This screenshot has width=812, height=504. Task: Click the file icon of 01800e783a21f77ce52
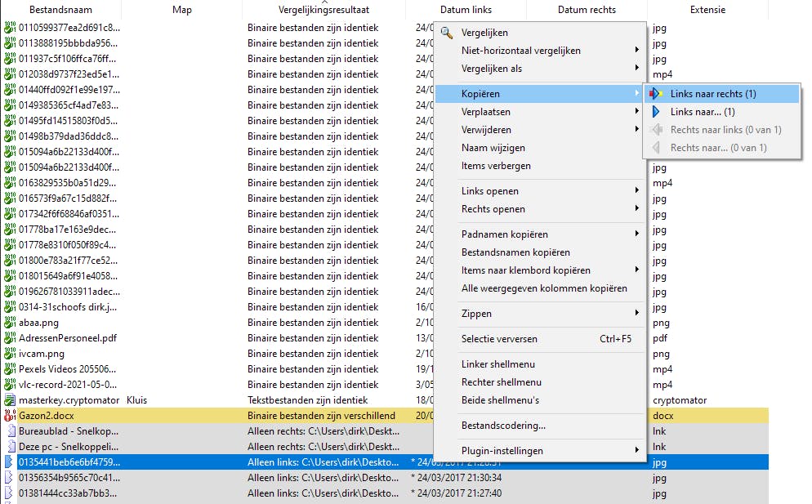(9, 261)
